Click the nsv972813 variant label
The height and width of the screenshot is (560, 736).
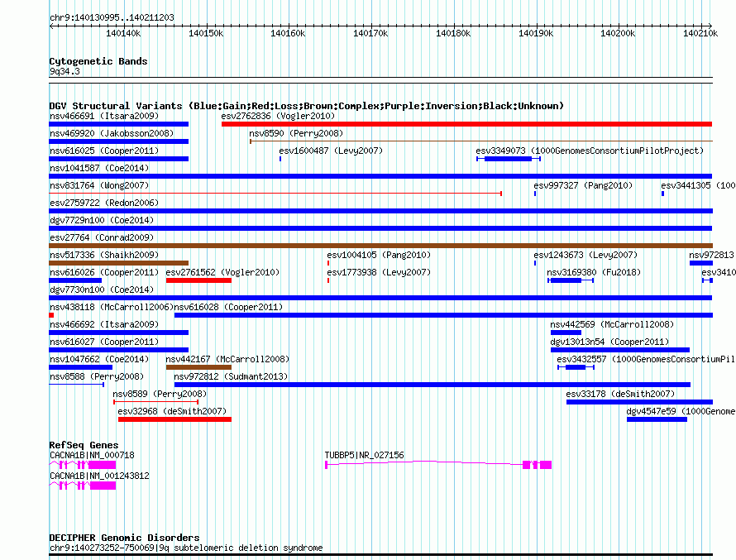pyautogui.click(x=711, y=255)
